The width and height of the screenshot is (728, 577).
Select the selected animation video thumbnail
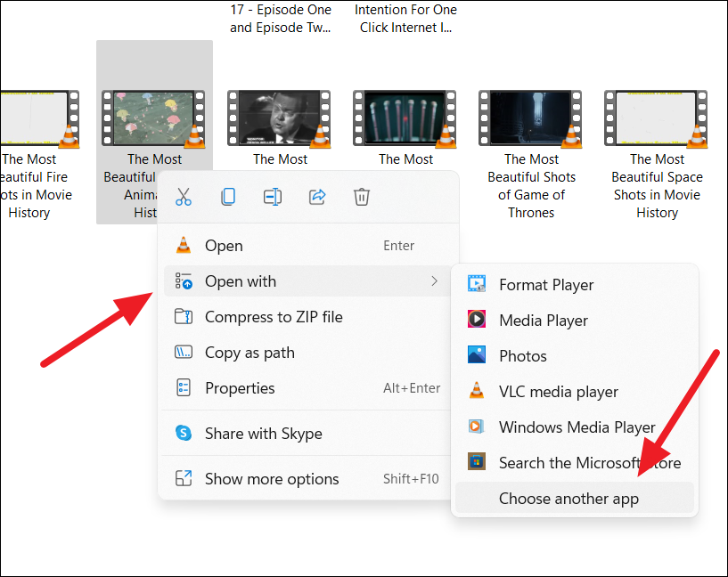(x=153, y=118)
